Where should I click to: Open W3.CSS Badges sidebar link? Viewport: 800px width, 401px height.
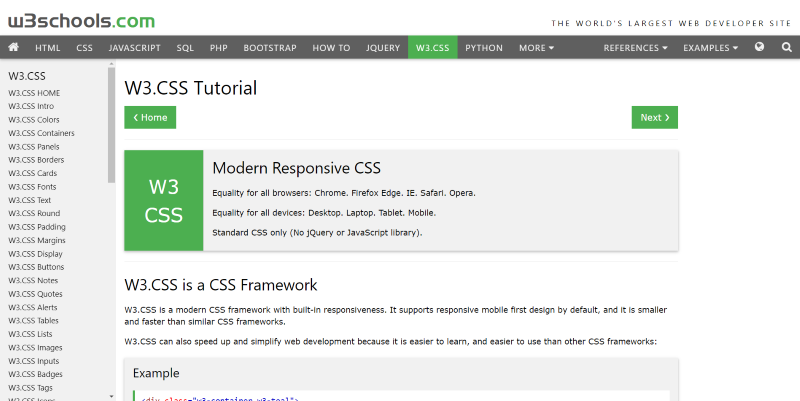(35, 374)
